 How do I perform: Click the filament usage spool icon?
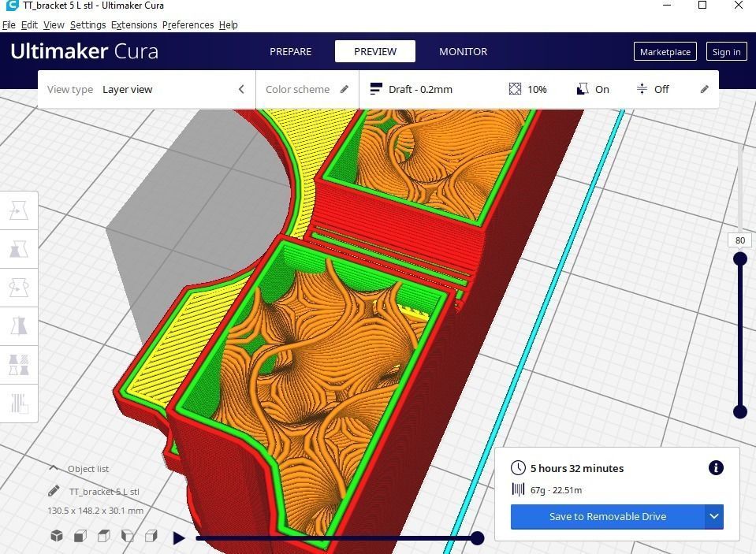tap(518, 489)
